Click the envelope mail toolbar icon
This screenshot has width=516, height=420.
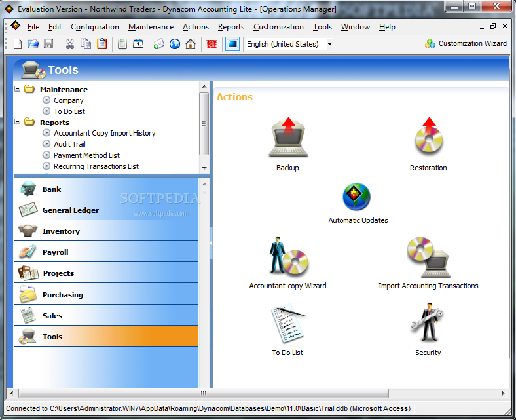(x=158, y=44)
